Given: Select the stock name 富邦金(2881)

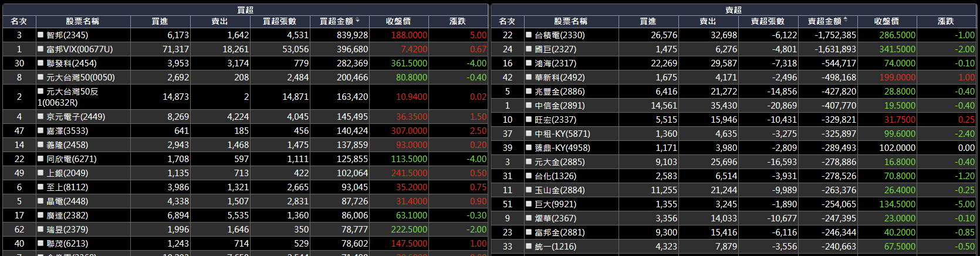Looking at the screenshot, I should (560, 232).
